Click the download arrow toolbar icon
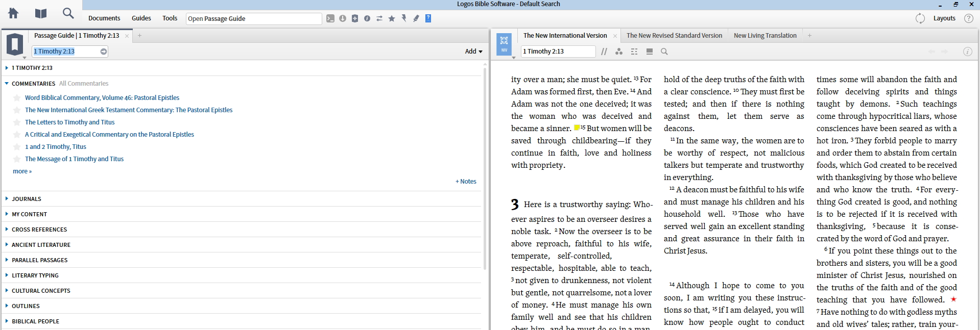 tap(343, 18)
